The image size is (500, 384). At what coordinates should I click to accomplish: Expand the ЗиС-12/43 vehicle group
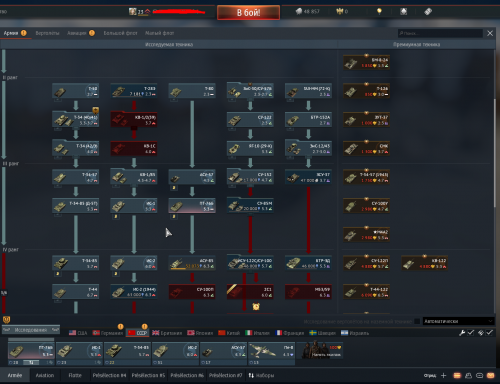(x=308, y=148)
